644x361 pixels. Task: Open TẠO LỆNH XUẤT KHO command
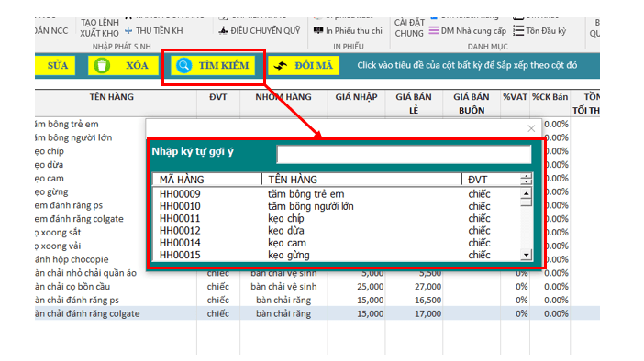coord(99,27)
